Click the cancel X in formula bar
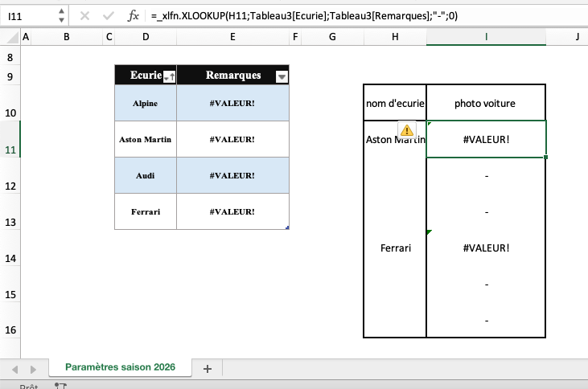This screenshot has height=389, width=588. click(x=84, y=15)
